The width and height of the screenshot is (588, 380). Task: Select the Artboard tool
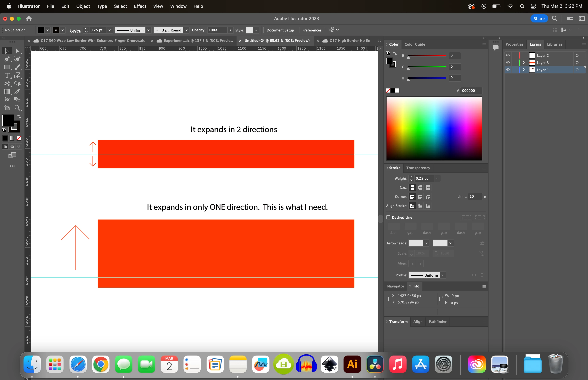(7, 108)
